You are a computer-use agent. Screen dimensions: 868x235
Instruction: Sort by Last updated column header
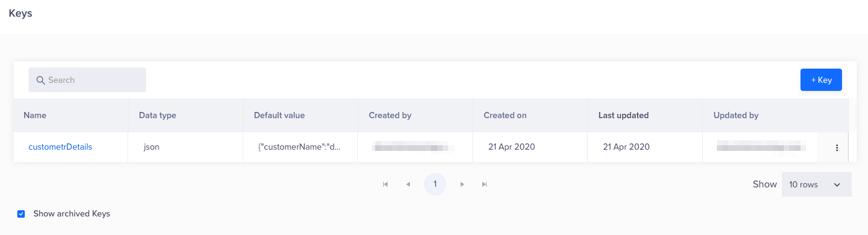click(623, 116)
